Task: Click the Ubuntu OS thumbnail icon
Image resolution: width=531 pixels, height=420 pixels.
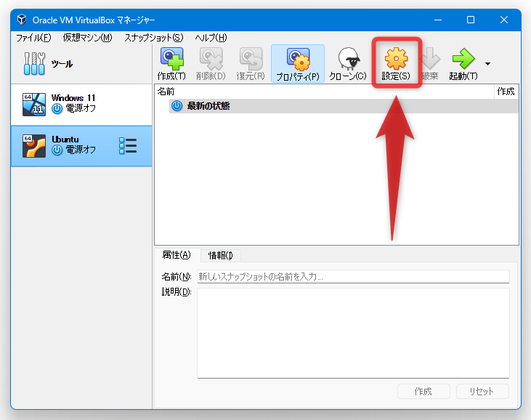Action: tap(34, 146)
